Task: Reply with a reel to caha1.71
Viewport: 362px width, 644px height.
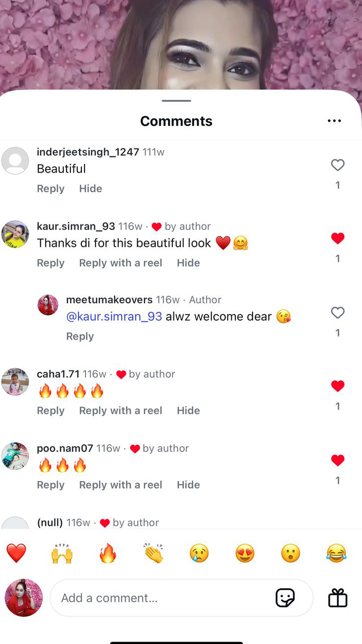Action: [121, 411]
